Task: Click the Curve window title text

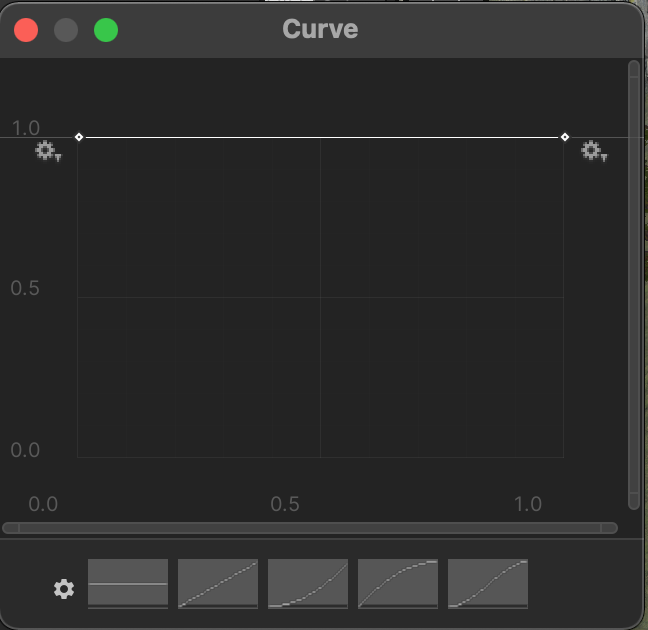Action: (320, 29)
